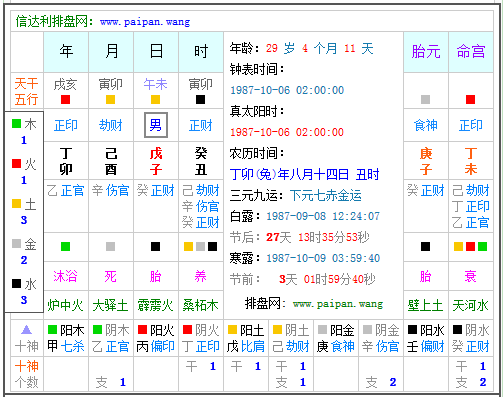This screenshot has height=397, width=503.
Task: Click 食神 in the 胎元 column
Action: [x=426, y=125]
